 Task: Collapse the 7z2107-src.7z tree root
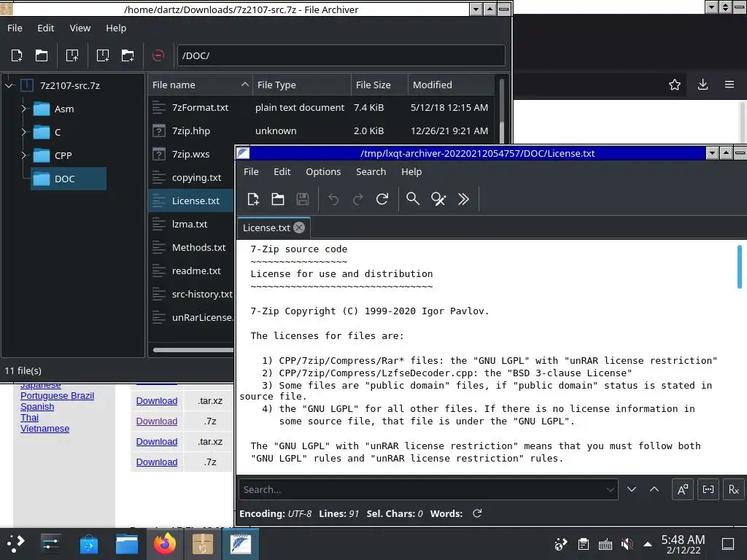coord(9,86)
